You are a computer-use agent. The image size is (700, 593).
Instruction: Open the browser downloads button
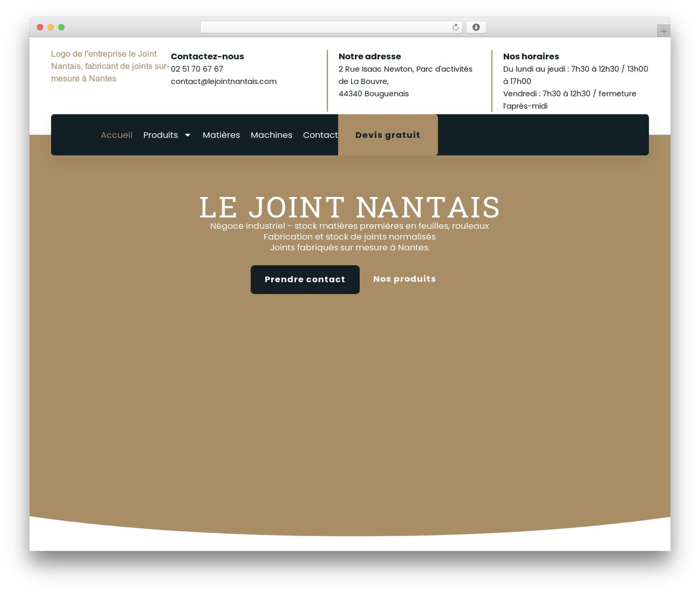point(476,27)
